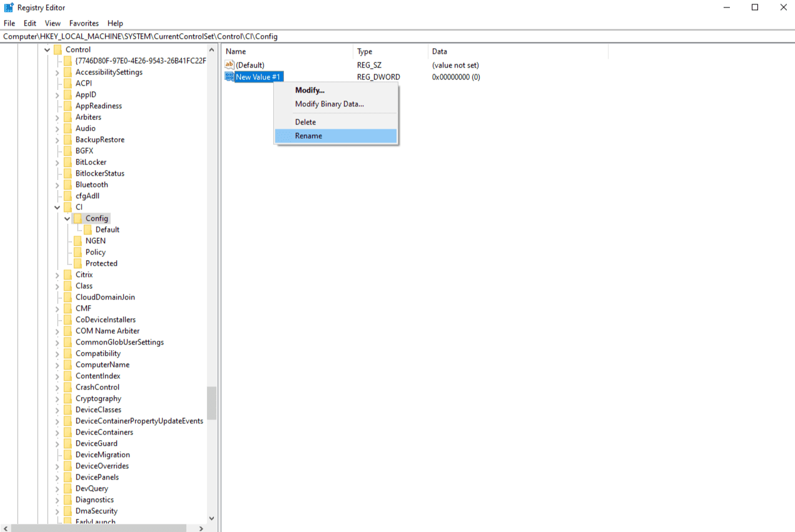Select the CommonGlobUserSettings key
Viewport: 795px width, 532px height.
(119, 342)
